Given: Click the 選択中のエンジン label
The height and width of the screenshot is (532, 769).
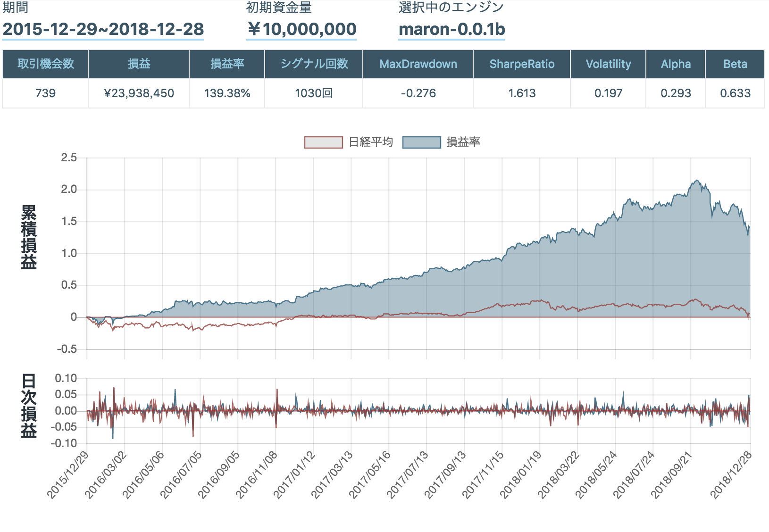Looking at the screenshot, I should (x=451, y=8).
